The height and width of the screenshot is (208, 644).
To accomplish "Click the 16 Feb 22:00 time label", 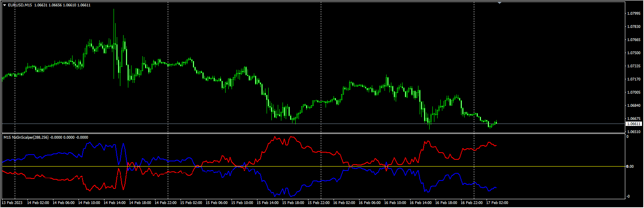I will click(x=472, y=203).
